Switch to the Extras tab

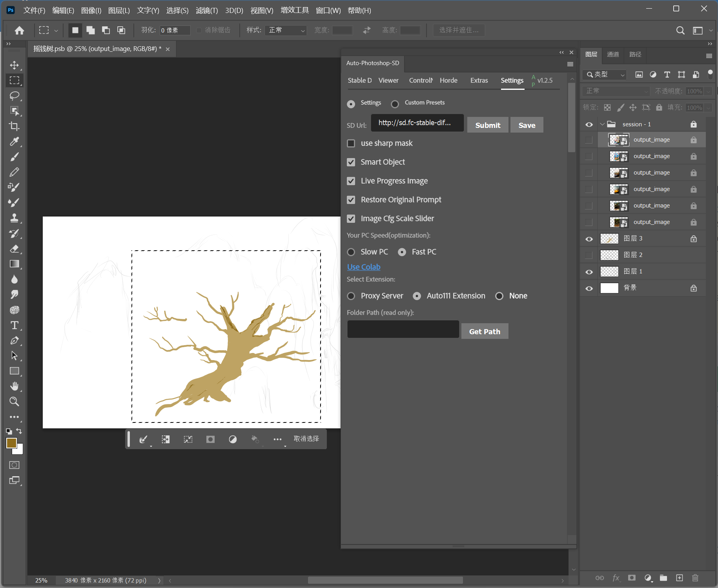point(479,80)
